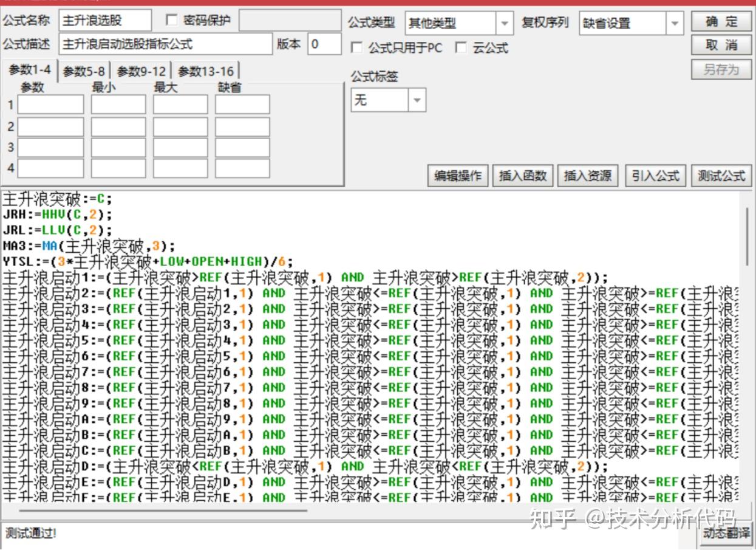The width and height of the screenshot is (756, 550).
Task: Click the password field beside 密码保护
Action: [290, 21]
